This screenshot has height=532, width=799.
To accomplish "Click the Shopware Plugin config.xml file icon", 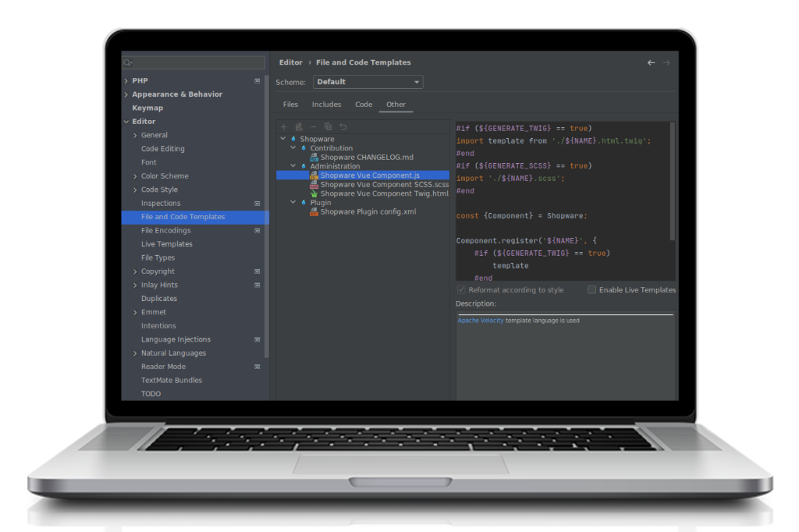I will coord(314,212).
